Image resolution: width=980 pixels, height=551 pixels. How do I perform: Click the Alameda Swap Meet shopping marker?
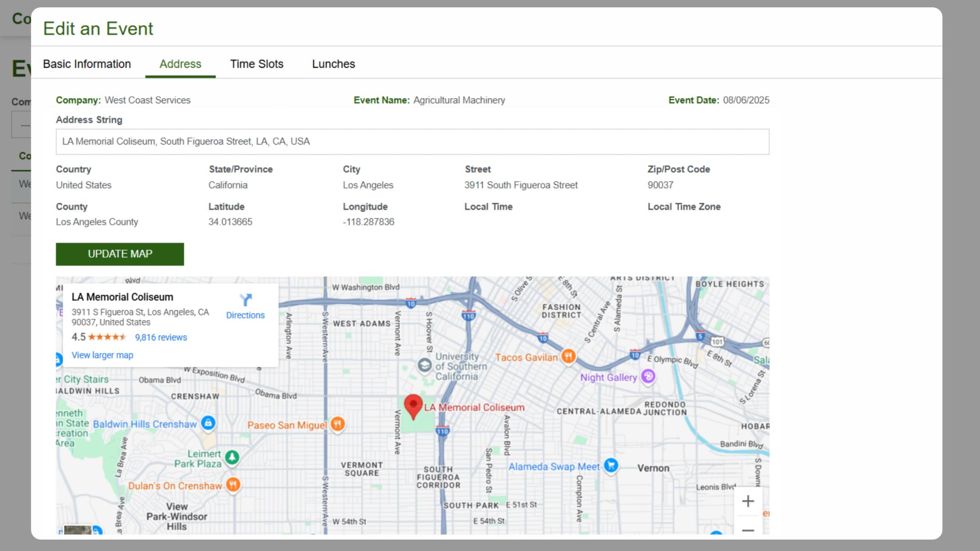point(611,466)
